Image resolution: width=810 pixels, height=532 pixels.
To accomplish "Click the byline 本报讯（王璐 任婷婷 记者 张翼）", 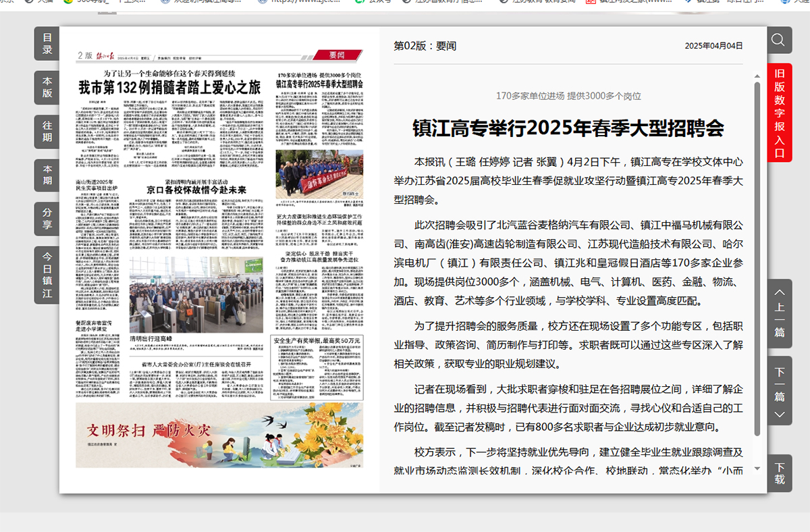I will 490,162.
